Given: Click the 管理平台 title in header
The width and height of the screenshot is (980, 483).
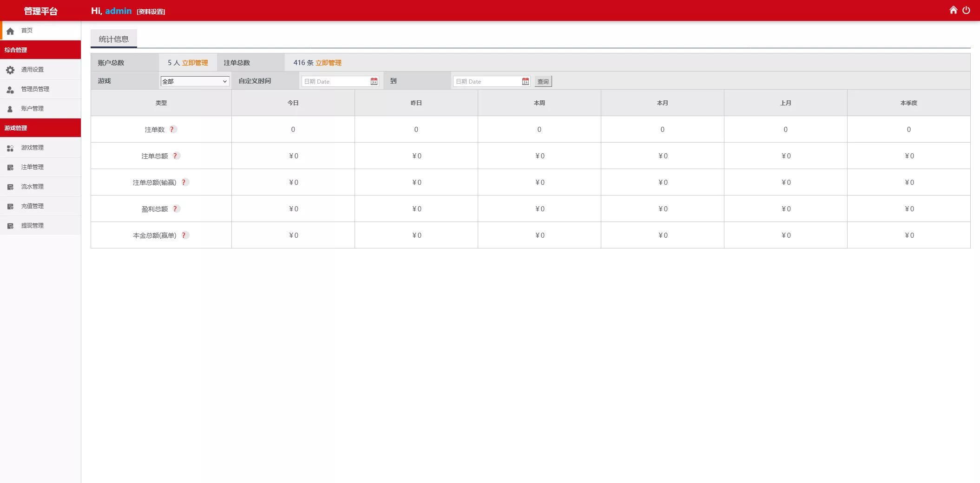Looking at the screenshot, I should coord(40,11).
